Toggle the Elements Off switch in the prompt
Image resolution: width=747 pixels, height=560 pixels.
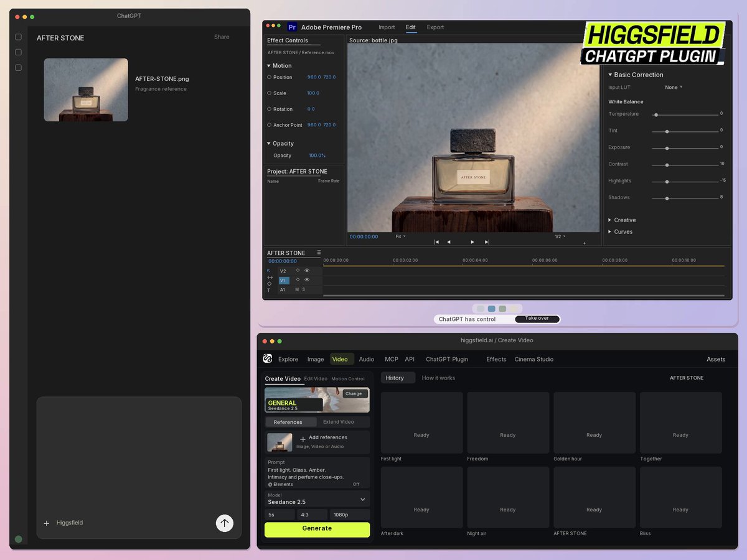(356, 484)
